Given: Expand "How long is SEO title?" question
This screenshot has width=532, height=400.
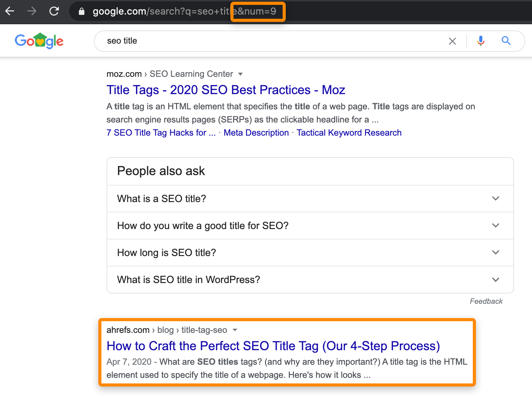Looking at the screenshot, I should click(310, 253).
